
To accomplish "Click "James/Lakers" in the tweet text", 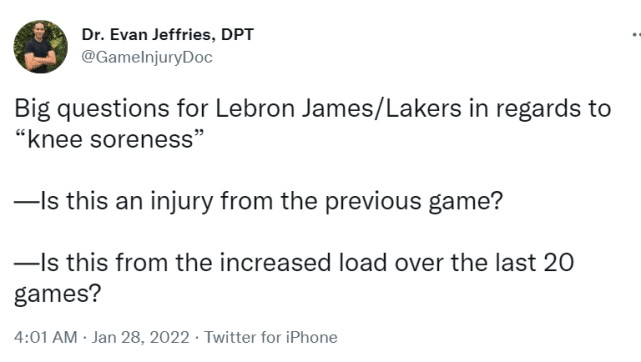I will tap(382, 109).
